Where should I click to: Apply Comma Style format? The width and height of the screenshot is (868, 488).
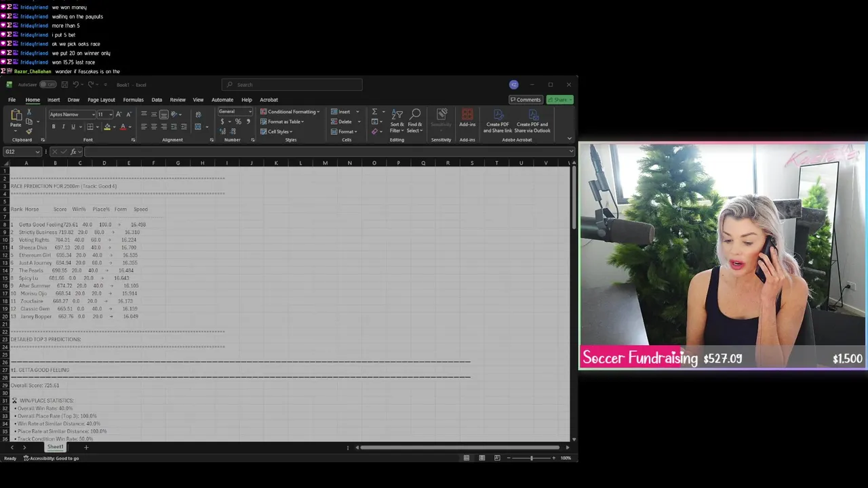(x=248, y=122)
